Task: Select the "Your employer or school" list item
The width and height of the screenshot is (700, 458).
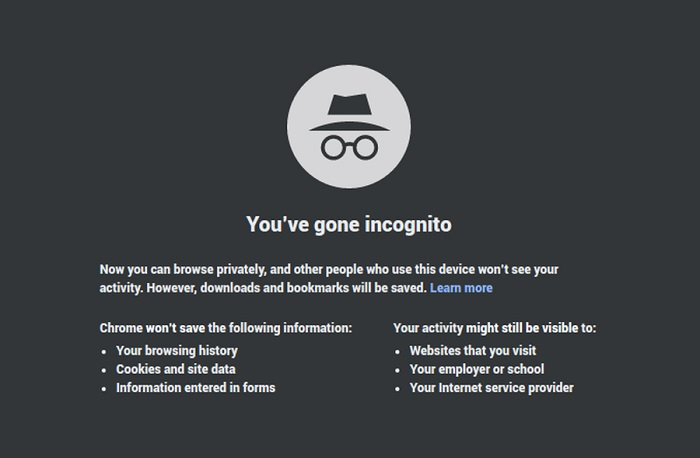Action: tap(476, 369)
